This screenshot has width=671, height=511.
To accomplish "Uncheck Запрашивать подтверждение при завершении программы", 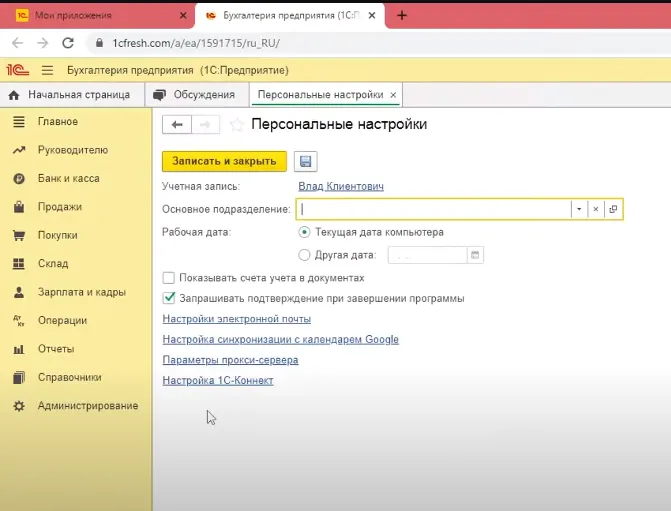I will 169,298.
